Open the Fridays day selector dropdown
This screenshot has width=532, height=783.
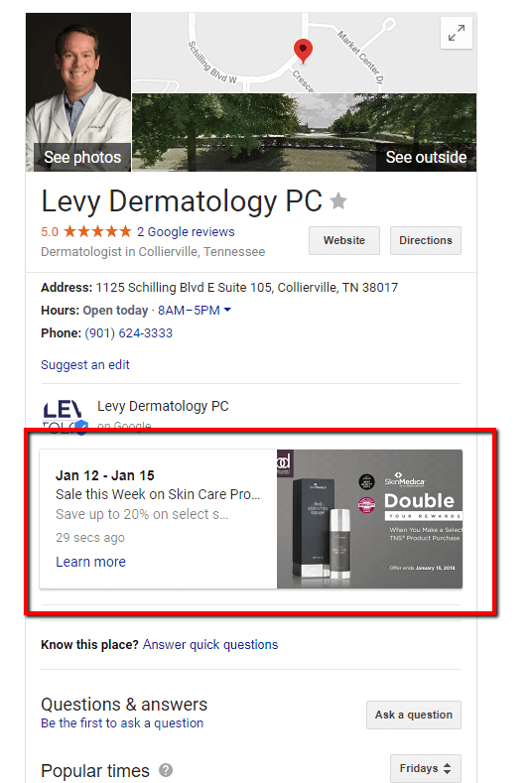(425, 768)
